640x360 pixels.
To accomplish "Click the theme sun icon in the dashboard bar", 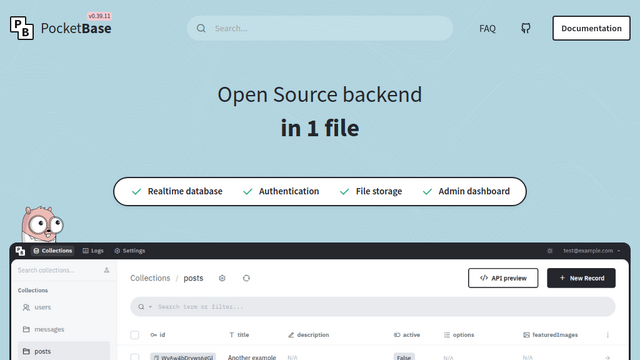I will [550, 251].
